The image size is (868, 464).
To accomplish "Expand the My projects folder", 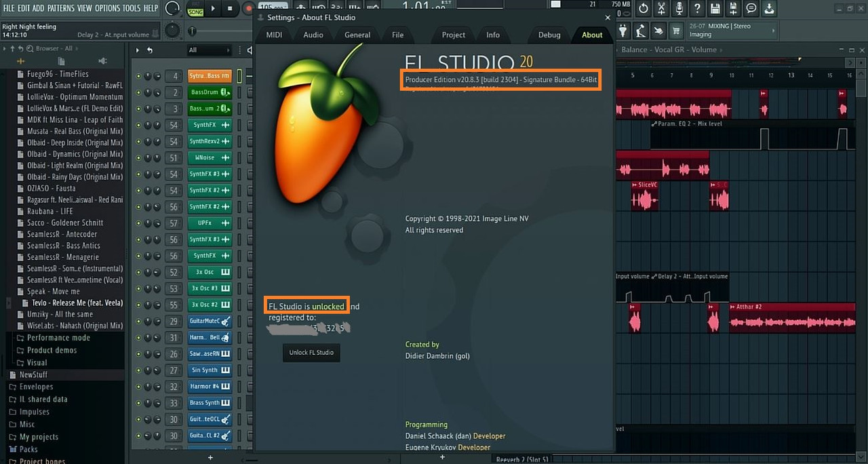I will (x=34, y=437).
